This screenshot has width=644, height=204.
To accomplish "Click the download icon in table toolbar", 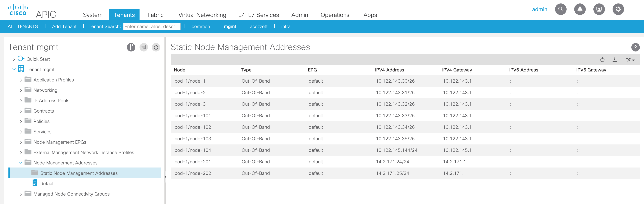I will pos(614,60).
